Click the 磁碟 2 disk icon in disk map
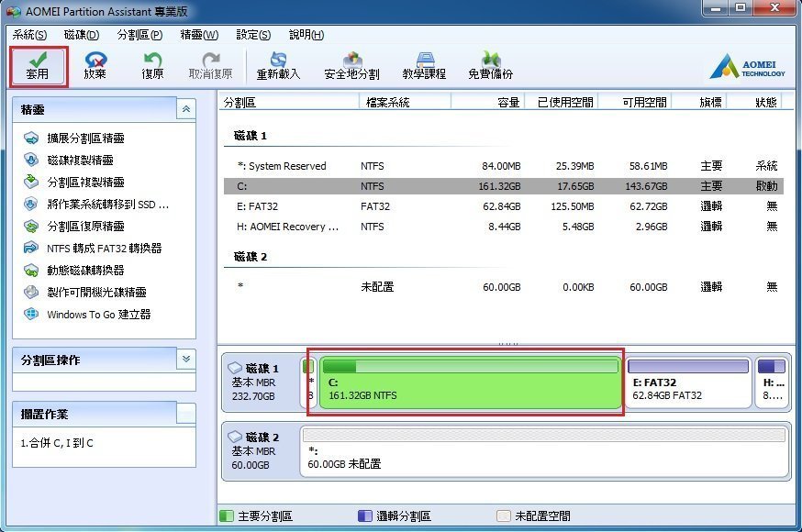802x532 pixels. [235, 437]
